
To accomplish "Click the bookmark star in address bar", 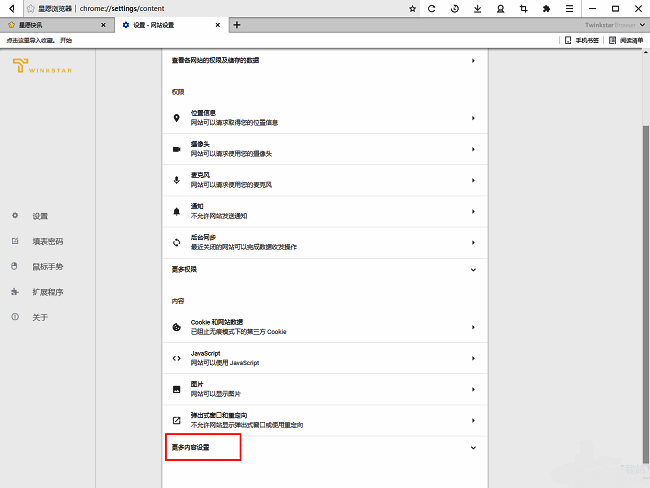I will pos(413,8).
